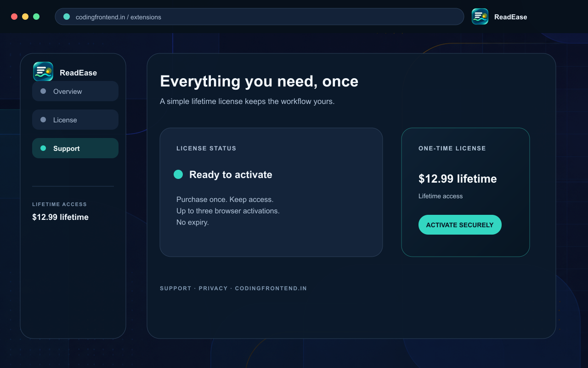Open the SUPPORT footer link
This screenshot has height=368, width=588.
pos(175,288)
